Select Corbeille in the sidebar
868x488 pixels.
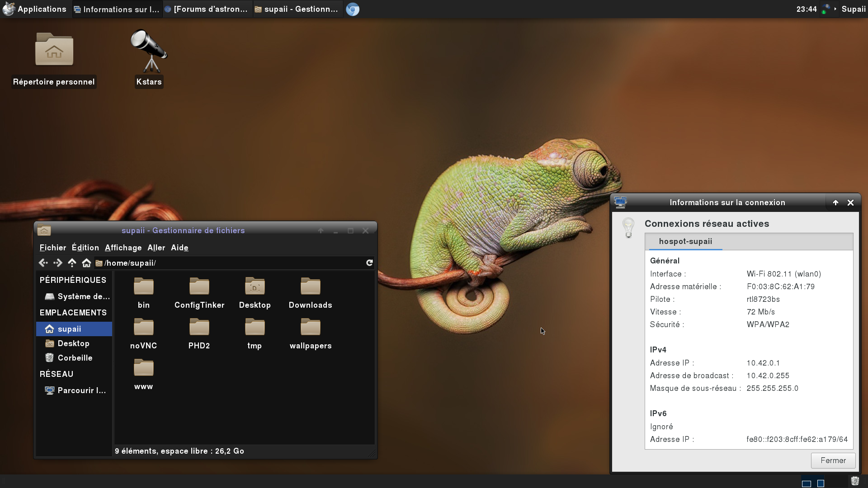coord(75,358)
